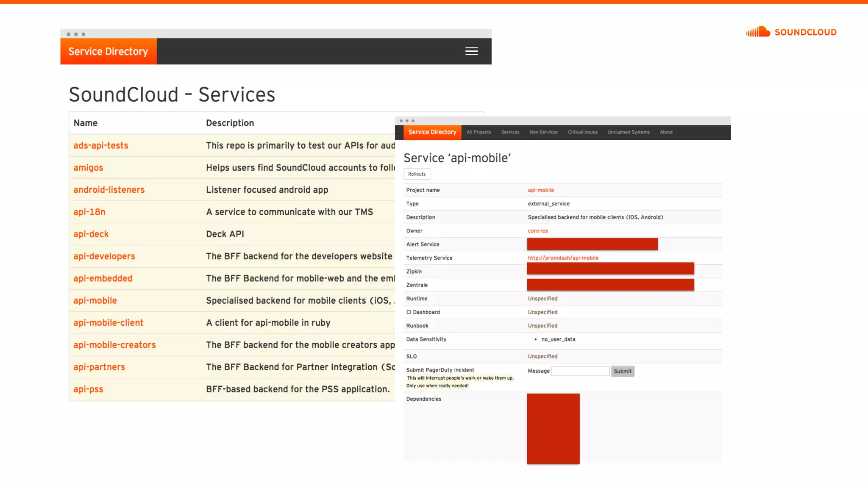Open the core-ios owner link
Image resolution: width=868 pixels, height=488 pixels.
pos(538,231)
